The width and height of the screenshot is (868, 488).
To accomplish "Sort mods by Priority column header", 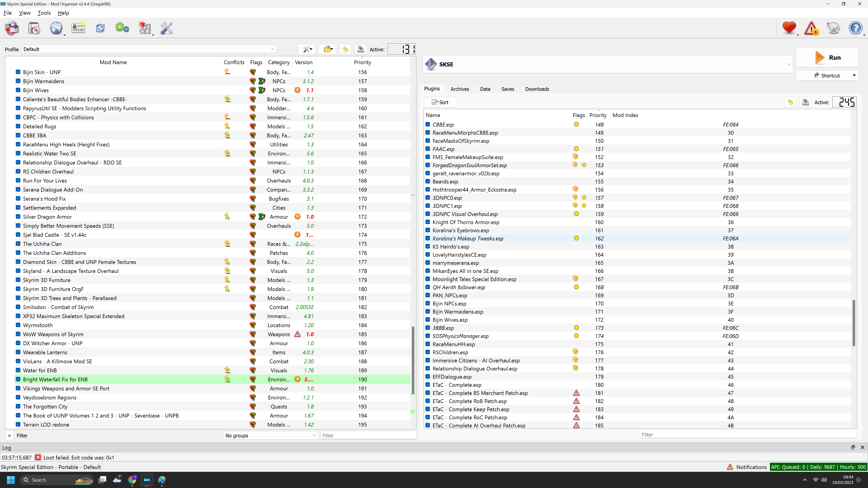I will tap(362, 62).
